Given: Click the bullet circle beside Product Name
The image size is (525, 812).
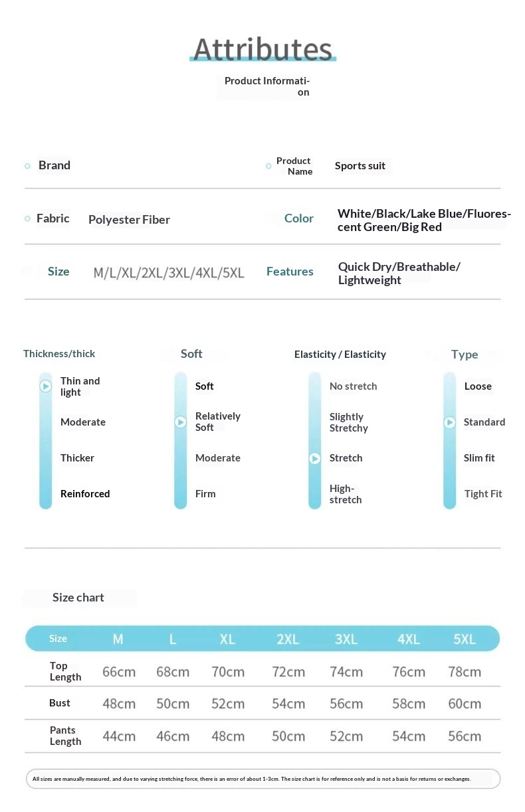Looking at the screenshot, I should pos(268,166).
